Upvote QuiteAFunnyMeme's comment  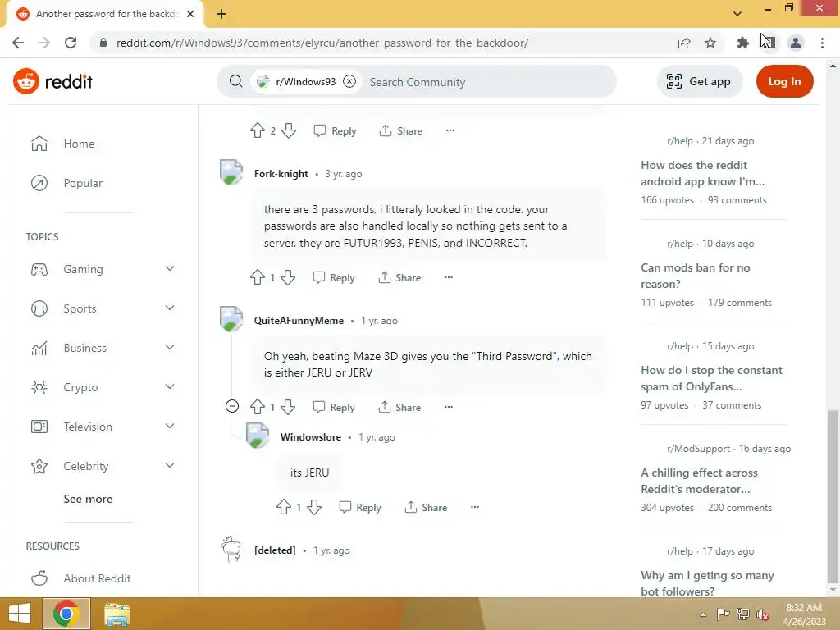(x=257, y=407)
